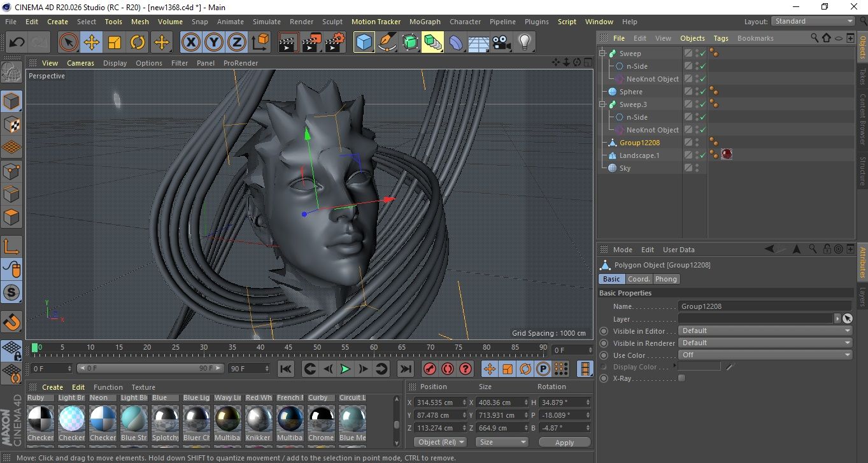
Task: Click the Name input field
Action: click(765, 306)
